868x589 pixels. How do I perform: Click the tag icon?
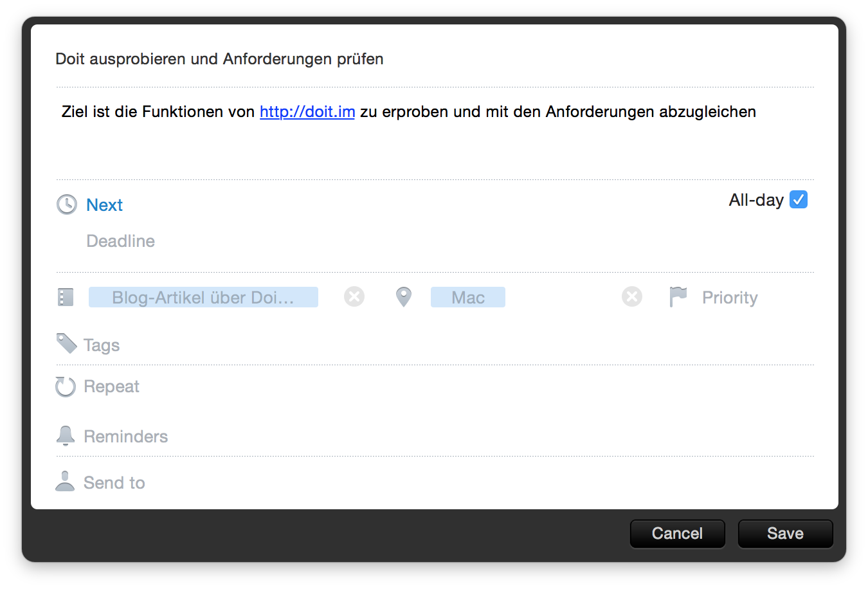67,343
